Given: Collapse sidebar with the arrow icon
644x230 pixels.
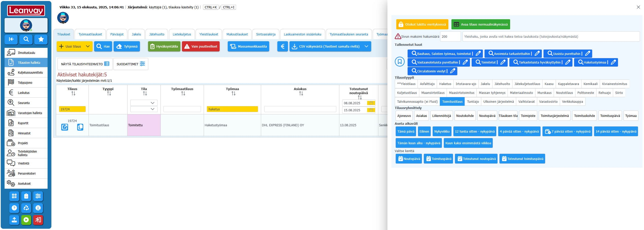Looking at the screenshot, I should tap(11, 39).
